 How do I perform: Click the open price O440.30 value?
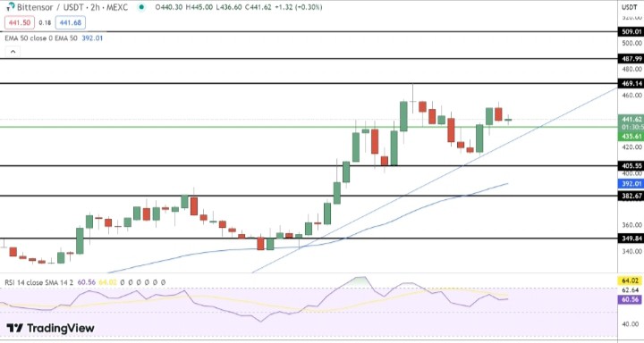tap(168, 7)
